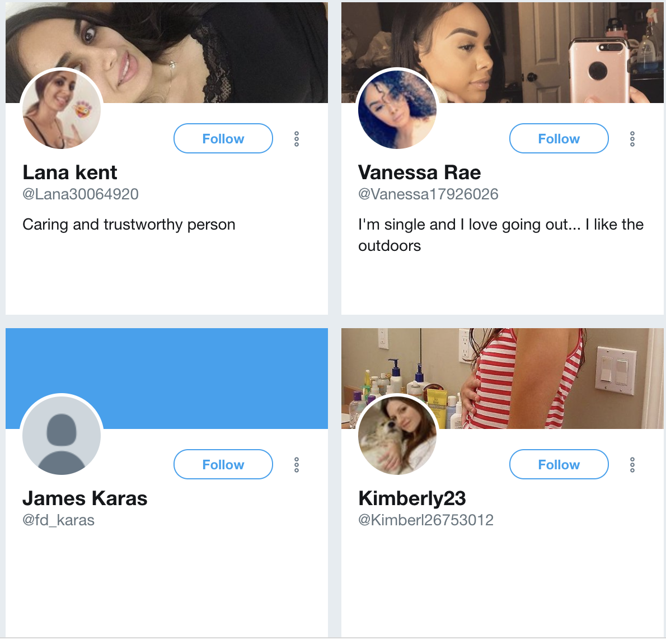Select the @fd_karas username
The height and width of the screenshot is (644, 666).
click(x=58, y=520)
